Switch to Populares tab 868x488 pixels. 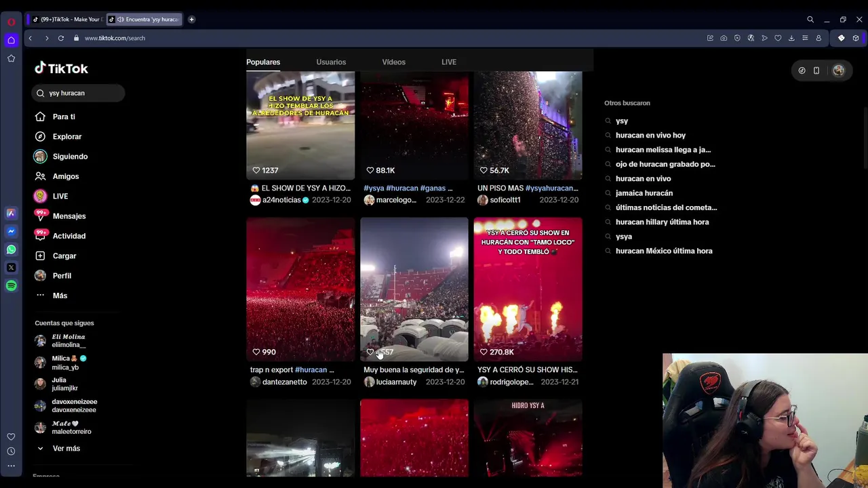[x=263, y=62]
